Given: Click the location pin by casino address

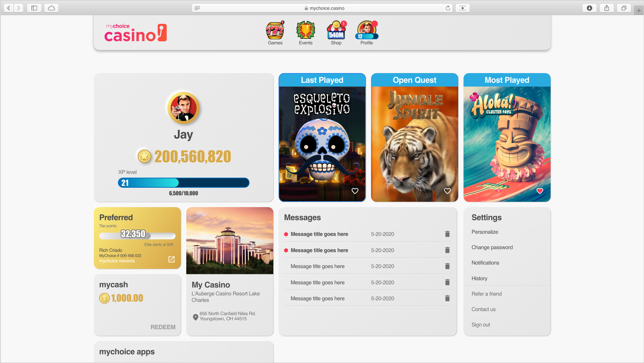Looking at the screenshot, I should tap(195, 317).
